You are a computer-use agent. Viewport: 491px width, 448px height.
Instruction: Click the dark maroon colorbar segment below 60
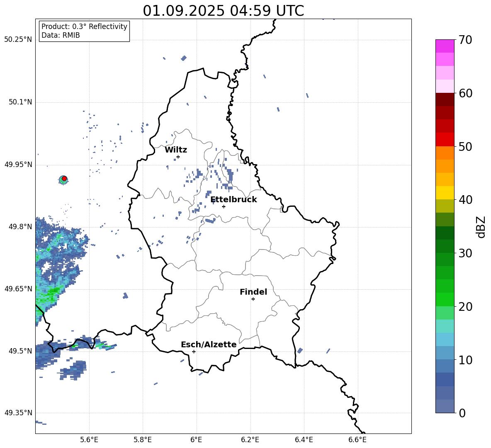point(445,99)
